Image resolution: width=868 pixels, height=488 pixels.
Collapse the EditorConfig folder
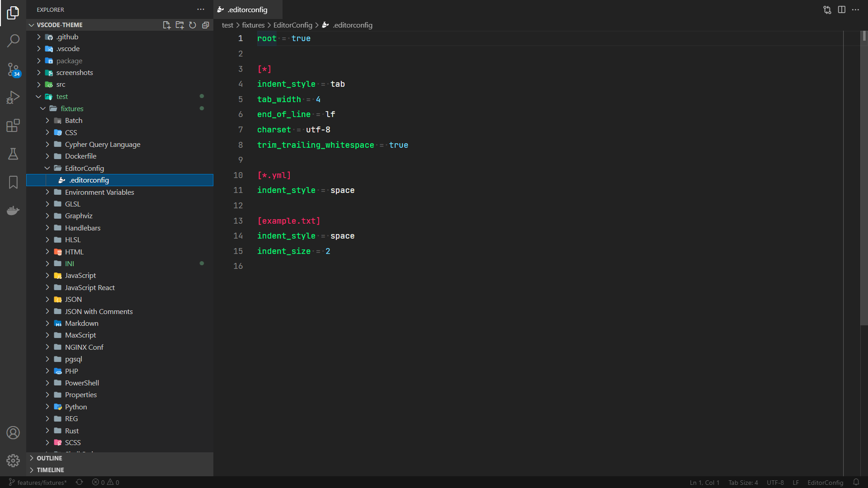click(84, 168)
